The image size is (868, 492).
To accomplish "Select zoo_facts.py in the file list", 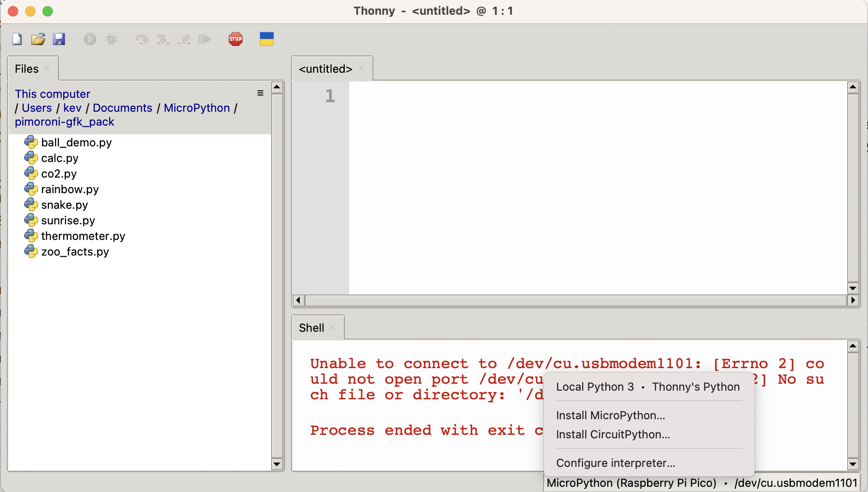I will [x=75, y=252].
